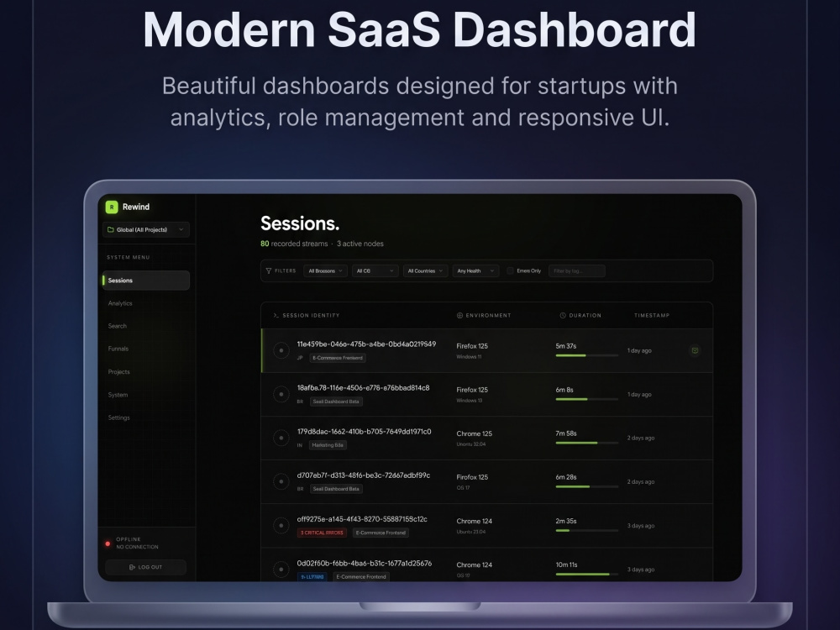Click 'No Connection' status text
Image resolution: width=840 pixels, height=630 pixels.
coord(137,547)
